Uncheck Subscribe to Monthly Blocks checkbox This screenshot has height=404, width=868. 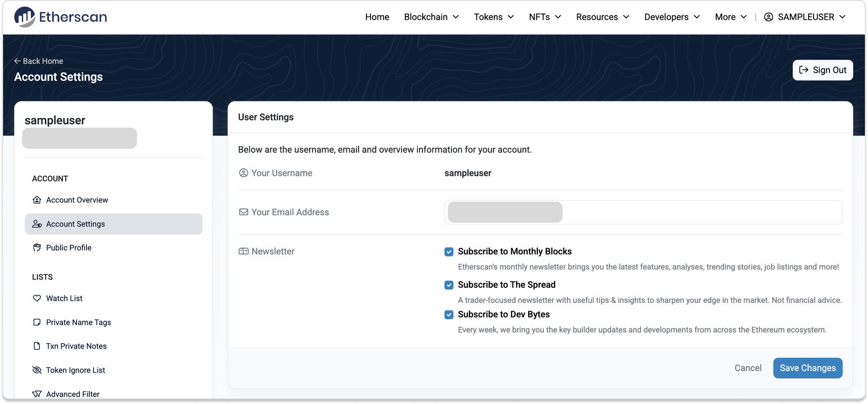coord(449,252)
